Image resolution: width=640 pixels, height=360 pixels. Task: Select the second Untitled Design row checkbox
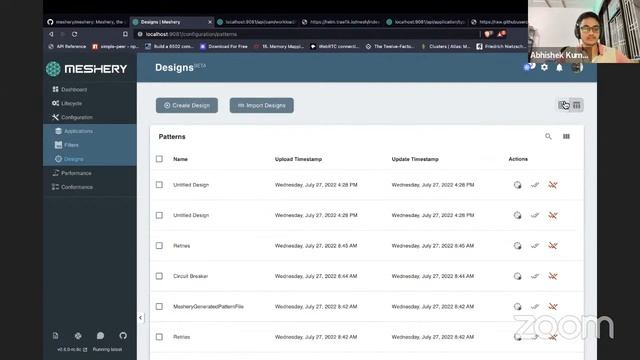pos(159,215)
